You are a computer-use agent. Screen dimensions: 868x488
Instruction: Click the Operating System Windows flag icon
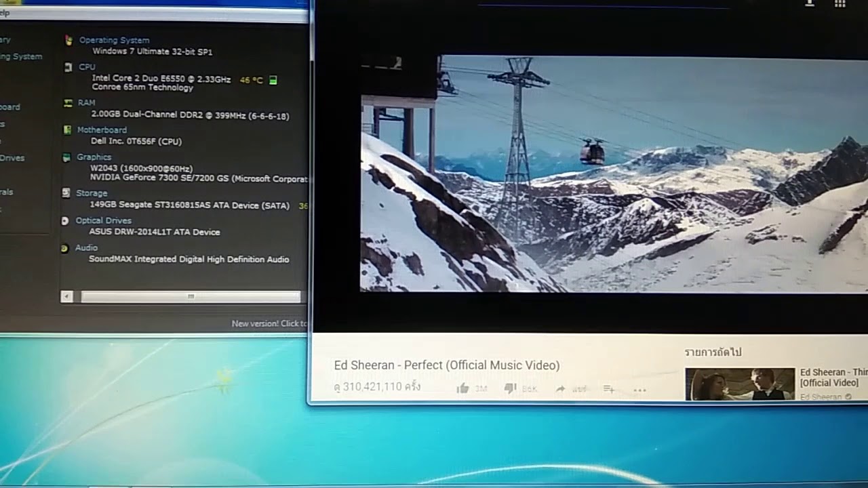(68, 41)
